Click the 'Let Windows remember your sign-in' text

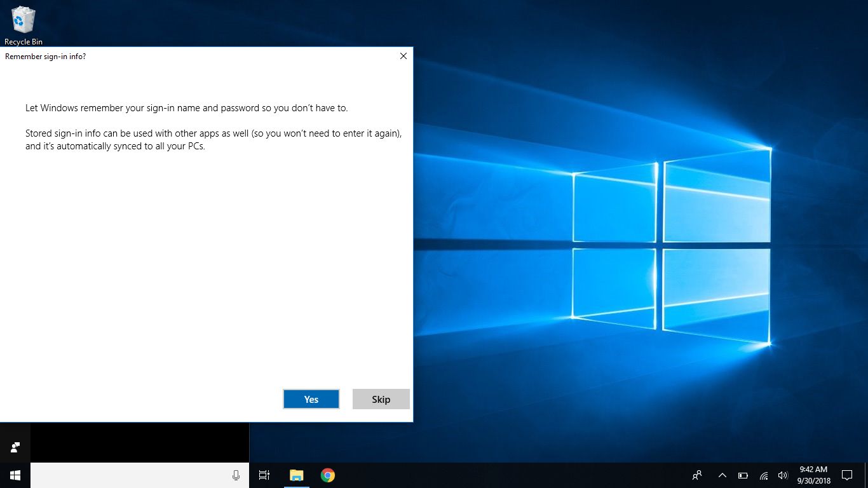(187, 108)
